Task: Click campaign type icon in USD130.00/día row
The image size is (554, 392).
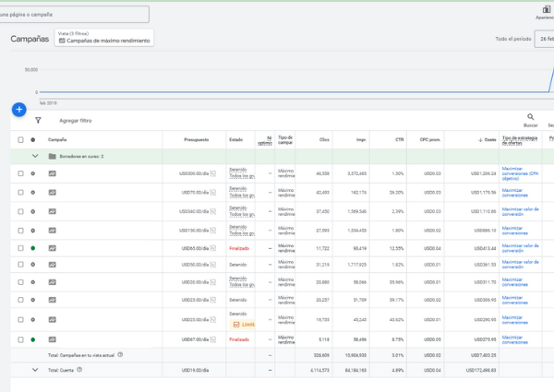Action: [53, 231]
